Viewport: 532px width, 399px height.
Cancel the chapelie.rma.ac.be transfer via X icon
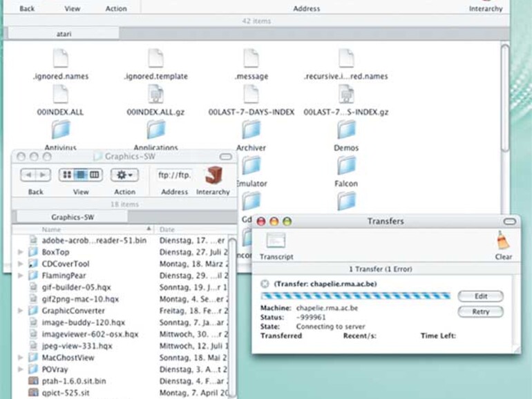pos(265,284)
